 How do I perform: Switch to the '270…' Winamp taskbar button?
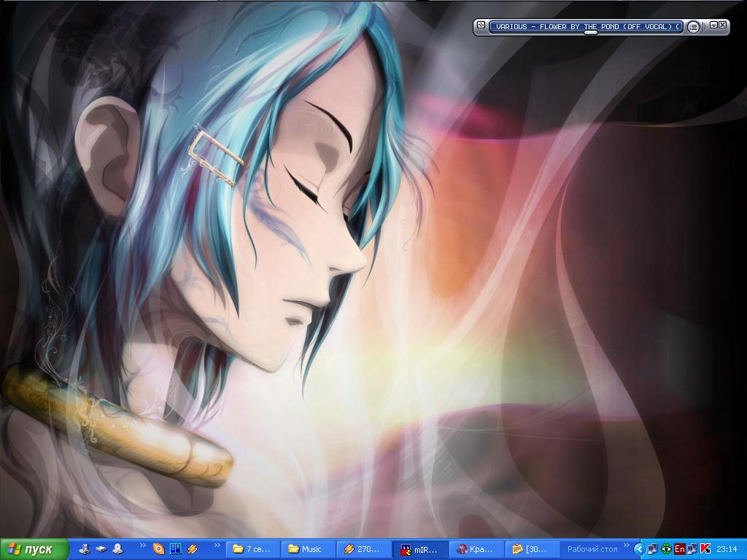tap(363, 550)
